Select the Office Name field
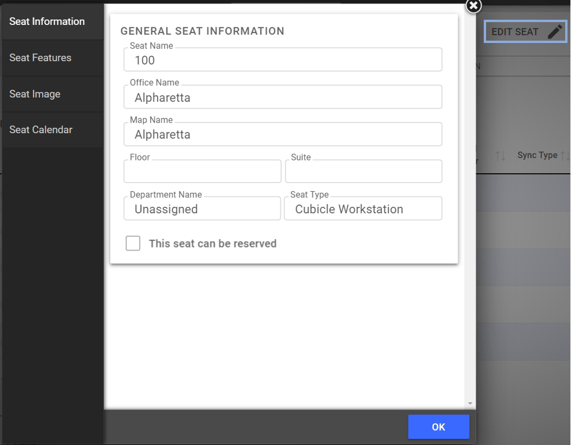Image resolution: width=571 pixels, height=445 pixels. (x=283, y=97)
